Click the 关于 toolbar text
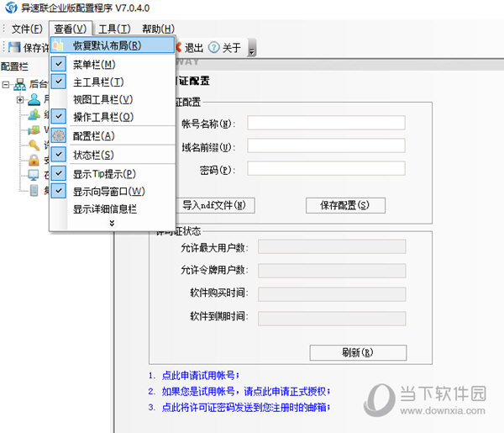Screen dimensions: 504x433 coord(232,48)
